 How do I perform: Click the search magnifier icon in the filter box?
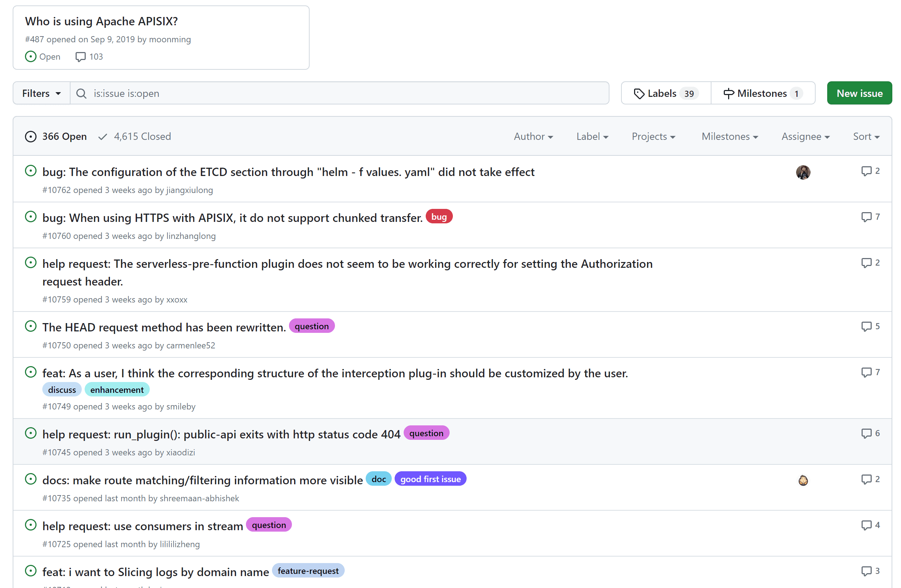point(81,93)
